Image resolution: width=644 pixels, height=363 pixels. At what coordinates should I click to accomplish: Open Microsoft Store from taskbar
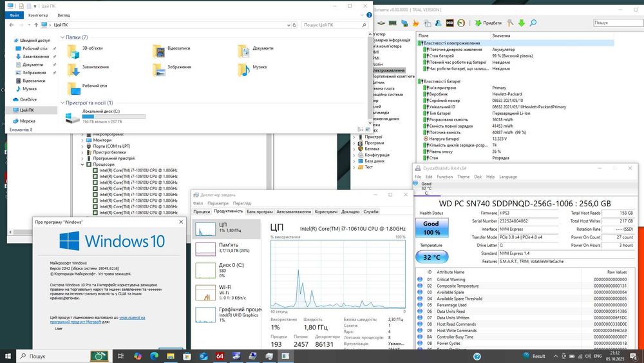187,356
